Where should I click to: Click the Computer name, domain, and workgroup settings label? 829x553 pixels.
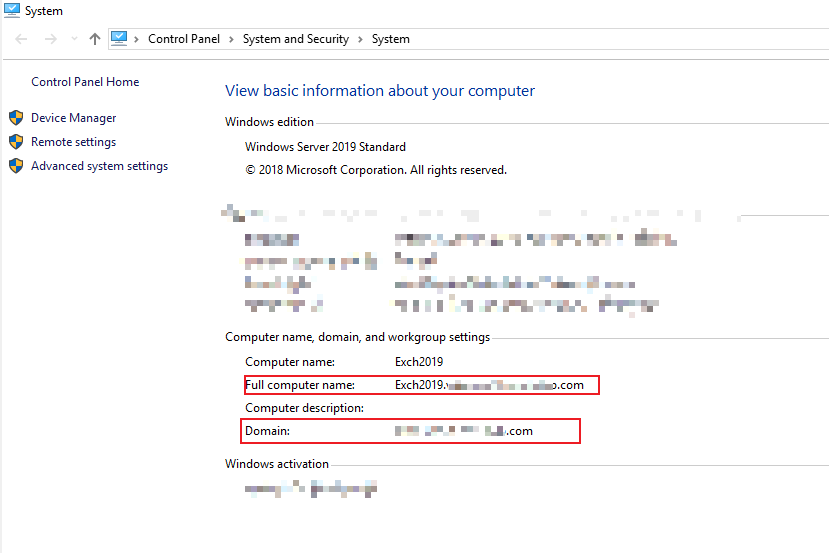tap(357, 337)
